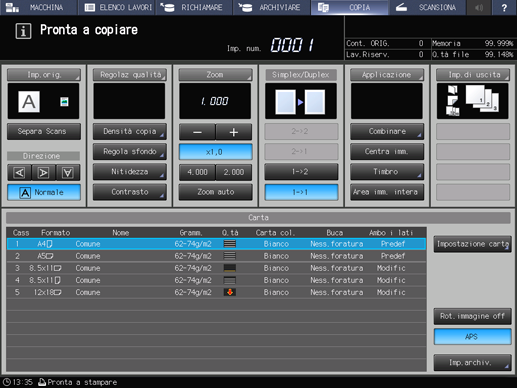
Task: Toggle Area imm. intera
Action: click(x=387, y=192)
